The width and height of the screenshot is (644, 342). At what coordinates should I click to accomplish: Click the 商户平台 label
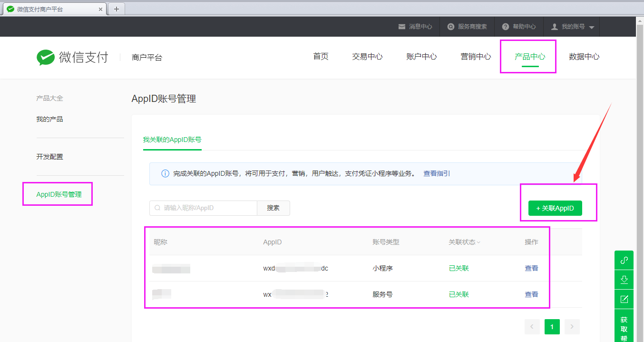(x=147, y=57)
